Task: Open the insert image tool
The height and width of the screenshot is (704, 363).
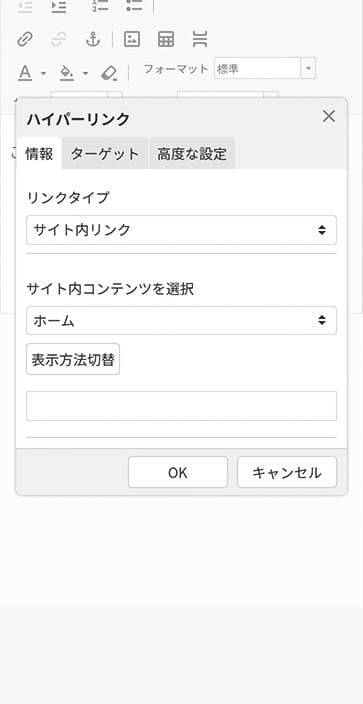Action: click(x=132, y=40)
